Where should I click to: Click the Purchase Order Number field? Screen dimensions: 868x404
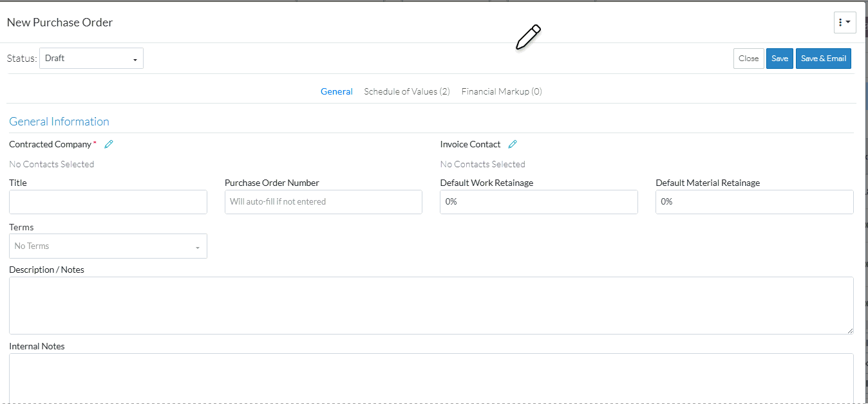click(323, 201)
